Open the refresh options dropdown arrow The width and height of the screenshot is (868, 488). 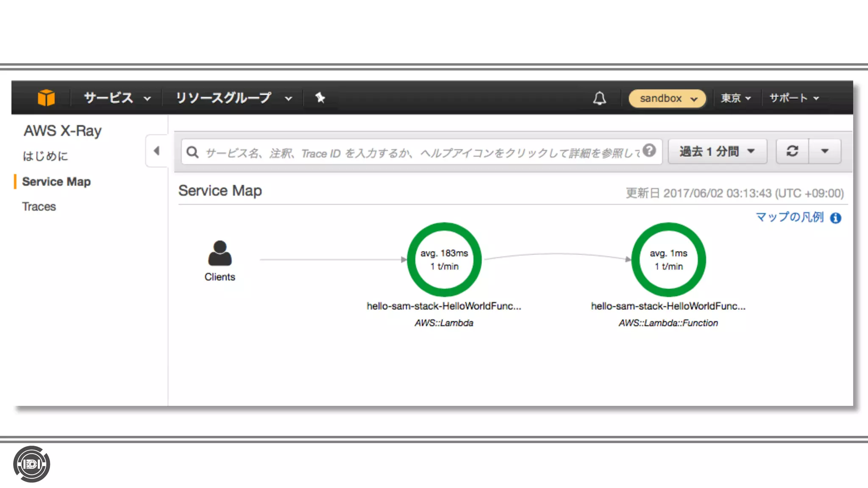[824, 151]
